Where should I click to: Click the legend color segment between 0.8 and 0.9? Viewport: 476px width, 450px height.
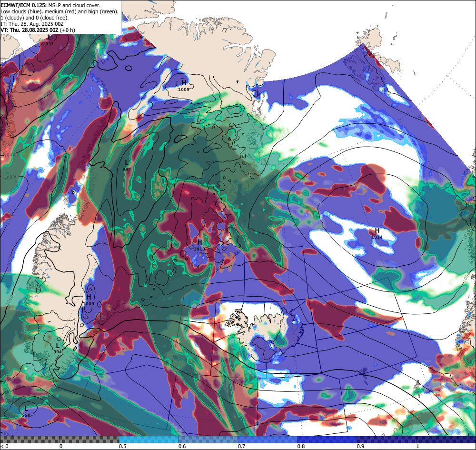point(327,440)
